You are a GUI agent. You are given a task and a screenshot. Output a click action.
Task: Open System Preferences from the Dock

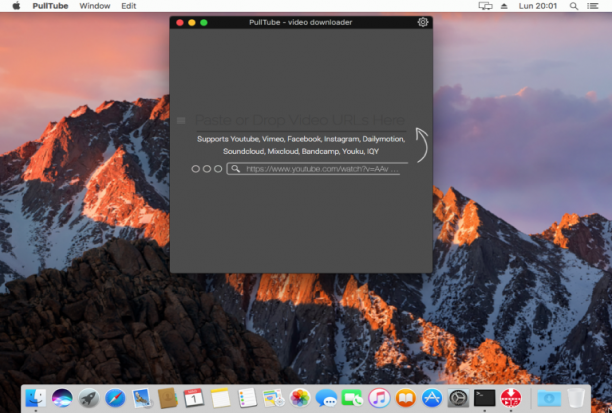[458, 398]
